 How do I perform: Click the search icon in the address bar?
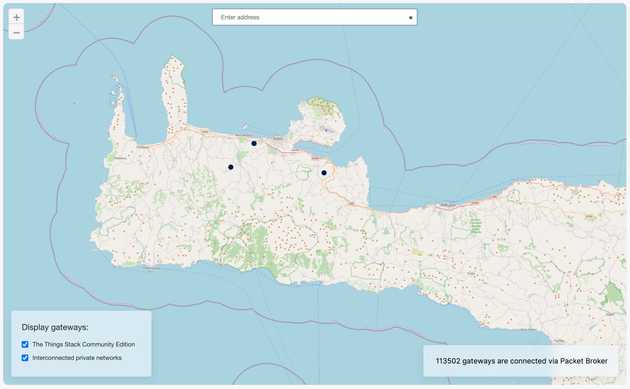click(410, 18)
